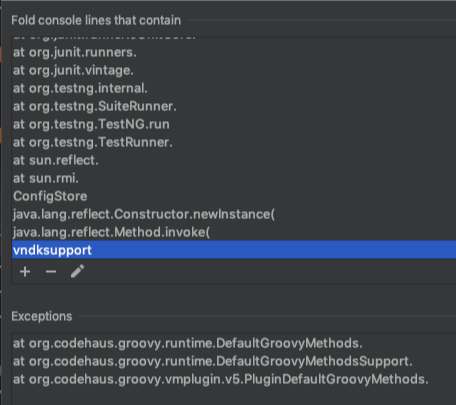Viewport: 456px width, 405px height.
Task: Select 'at org.junit.vintage.' entry
Action: tap(234, 70)
